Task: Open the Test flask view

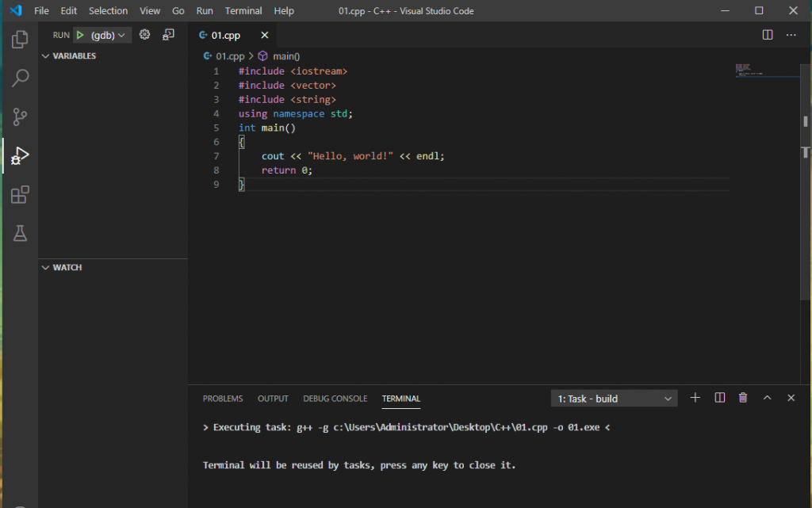Action: point(20,233)
